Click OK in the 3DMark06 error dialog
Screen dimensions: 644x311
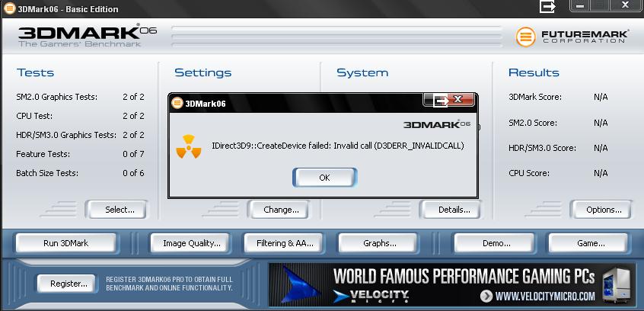[x=324, y=178]
